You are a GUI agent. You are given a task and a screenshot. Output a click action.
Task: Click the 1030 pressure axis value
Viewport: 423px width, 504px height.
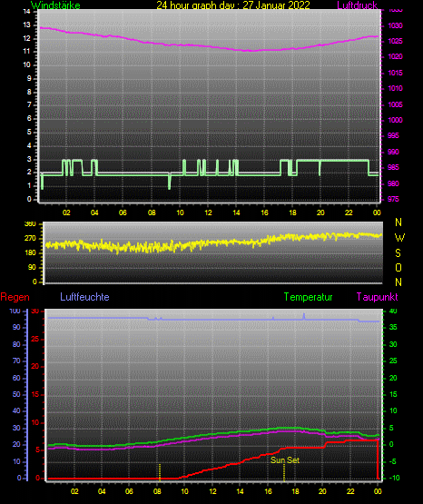point(395,25)
